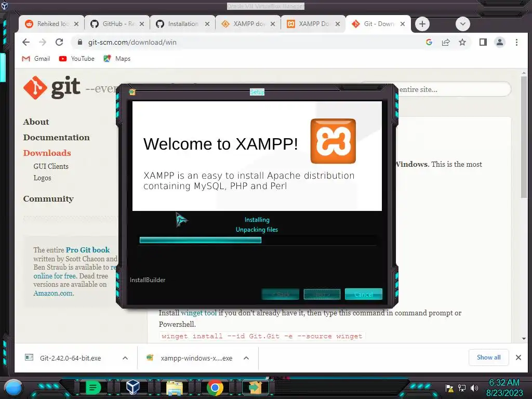Open Chrome from the taskbar
Viewport: 532px width, 399px height.
coord(215,388)
